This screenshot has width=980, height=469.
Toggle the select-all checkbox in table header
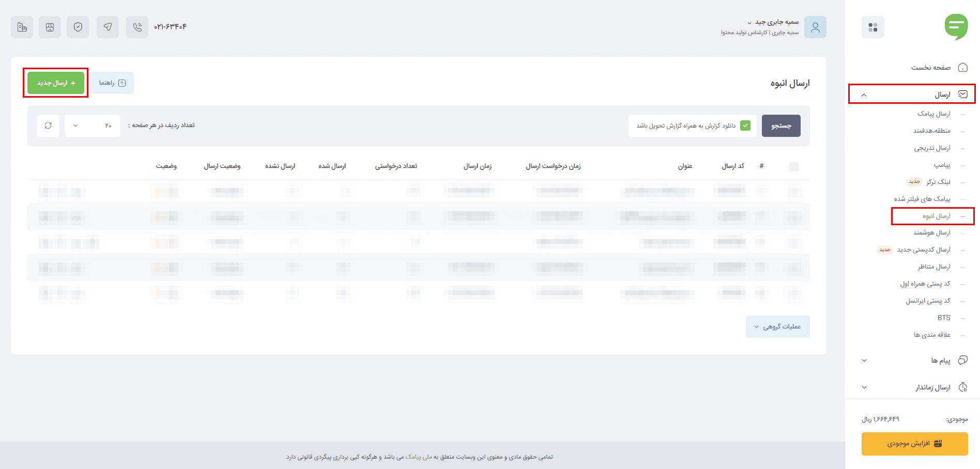794,166
